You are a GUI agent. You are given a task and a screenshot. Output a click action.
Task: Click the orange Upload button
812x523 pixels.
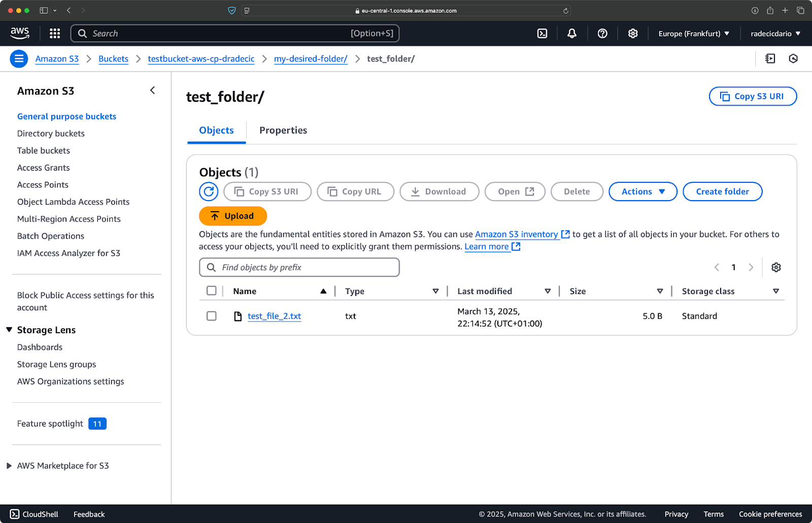coord(233,216)
